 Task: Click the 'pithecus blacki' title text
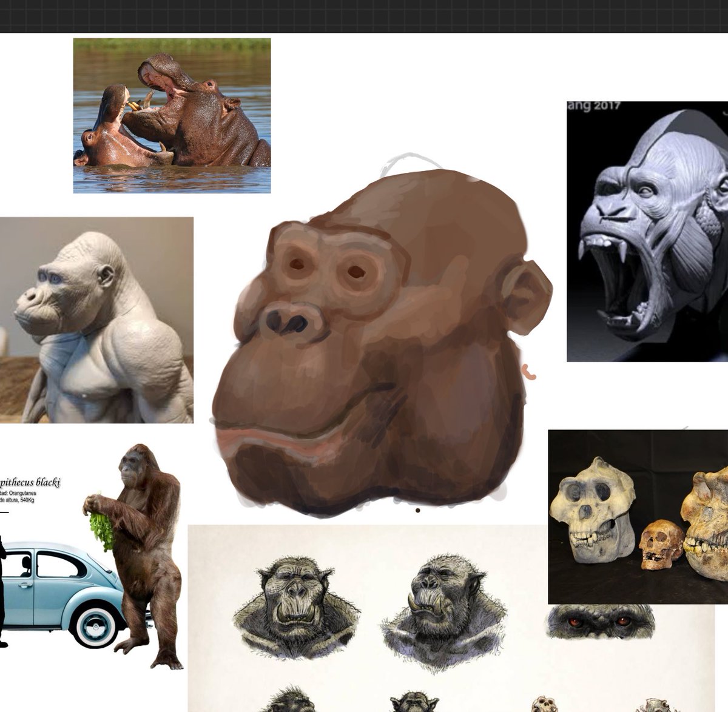point(30,483)
